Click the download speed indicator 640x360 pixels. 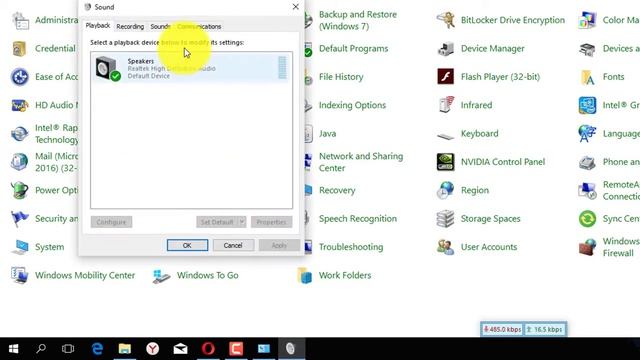[502, 329]
